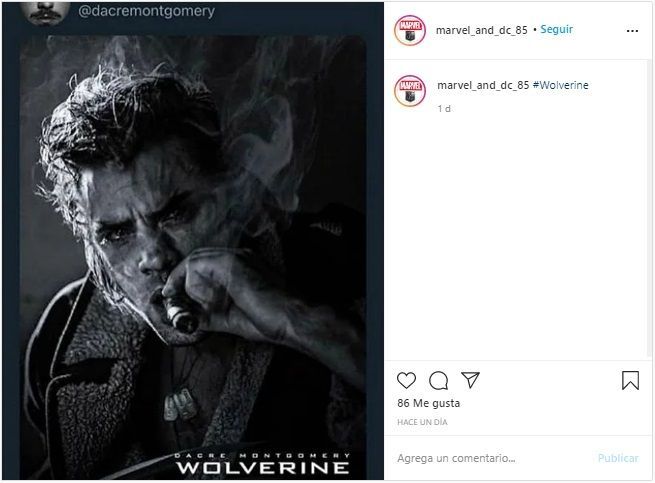Follow the account via Seguir
This screenshot has width=655, height=483.
pos(557,30)
